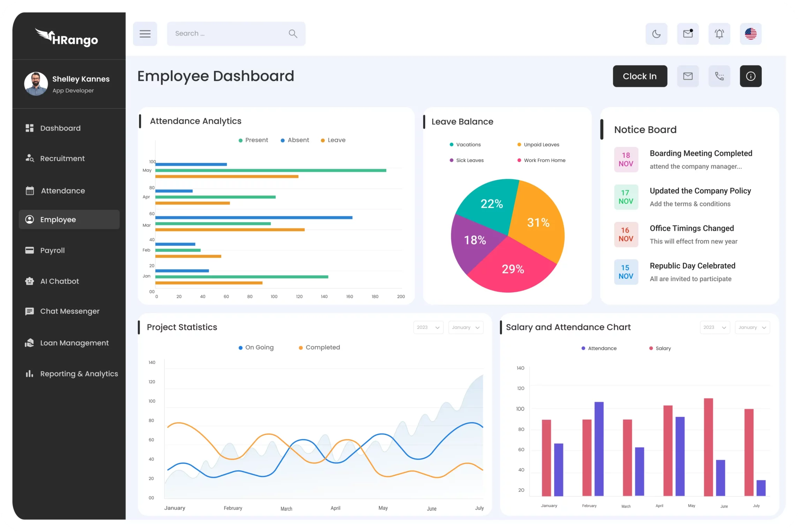Open the notifications bell icon
Image resolution: width=798 pixels, height=532 pixels.
tap(719, 34)
